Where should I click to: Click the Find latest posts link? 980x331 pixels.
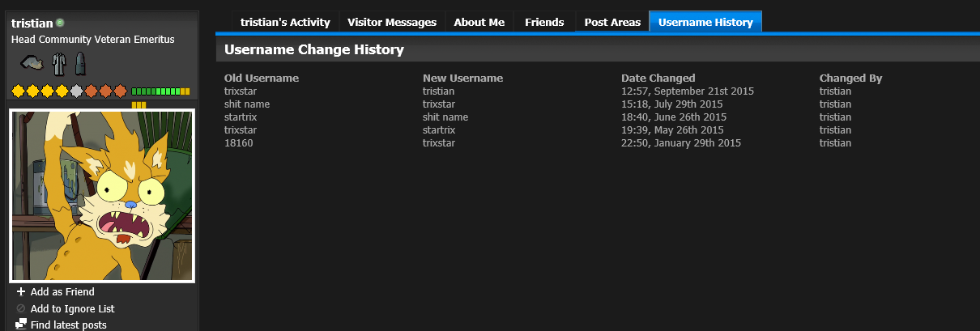click(x=68, y=325)
